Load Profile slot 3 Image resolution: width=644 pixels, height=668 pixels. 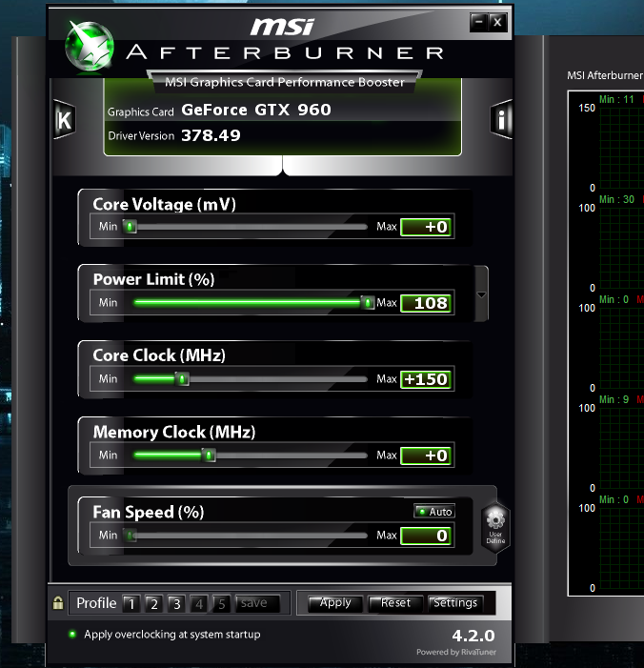(x=177, y=603)
